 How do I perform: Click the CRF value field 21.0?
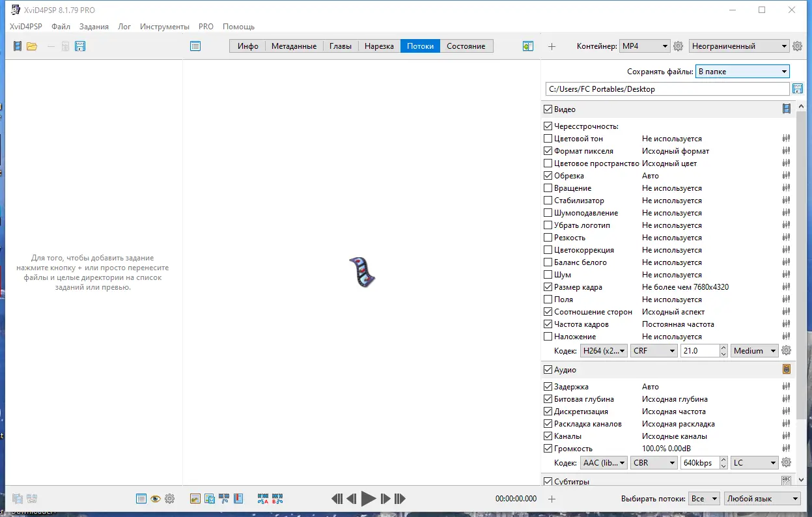pyautogui.click(x=699, y=350)
